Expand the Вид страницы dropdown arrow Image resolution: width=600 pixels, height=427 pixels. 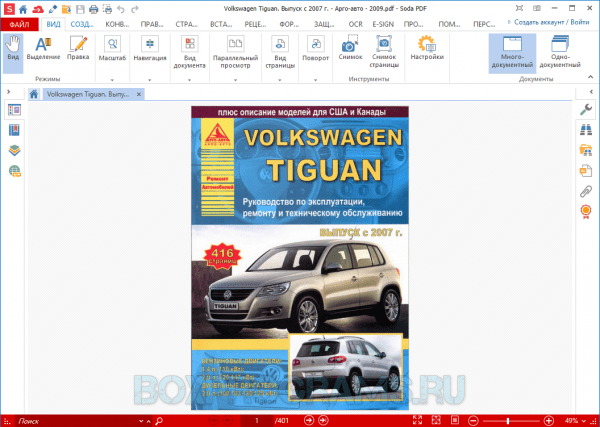click(280, 80)
